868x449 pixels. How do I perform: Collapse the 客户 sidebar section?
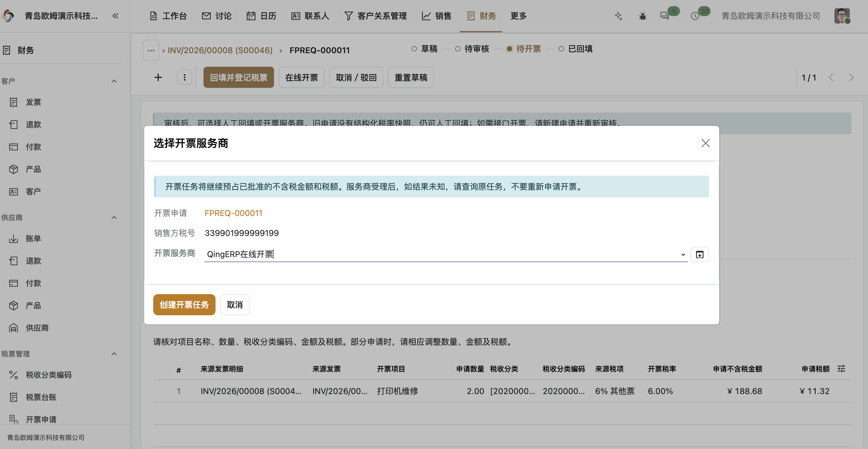[114, 81]
